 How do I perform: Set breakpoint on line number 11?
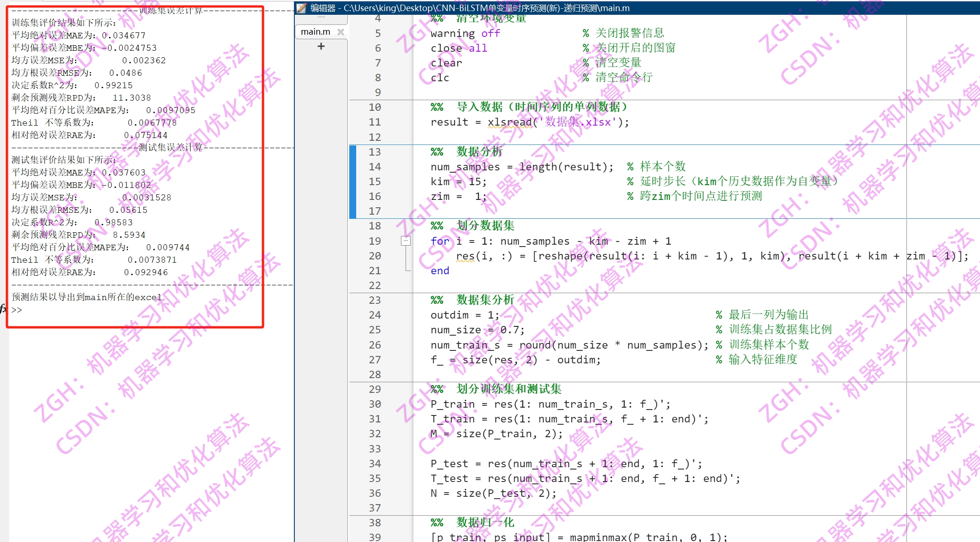point(375,122)
